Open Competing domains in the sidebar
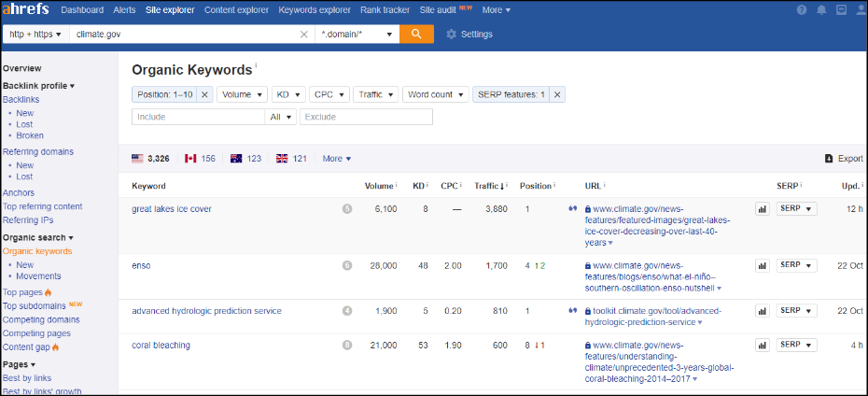868x396 pixels. point(41,319)
